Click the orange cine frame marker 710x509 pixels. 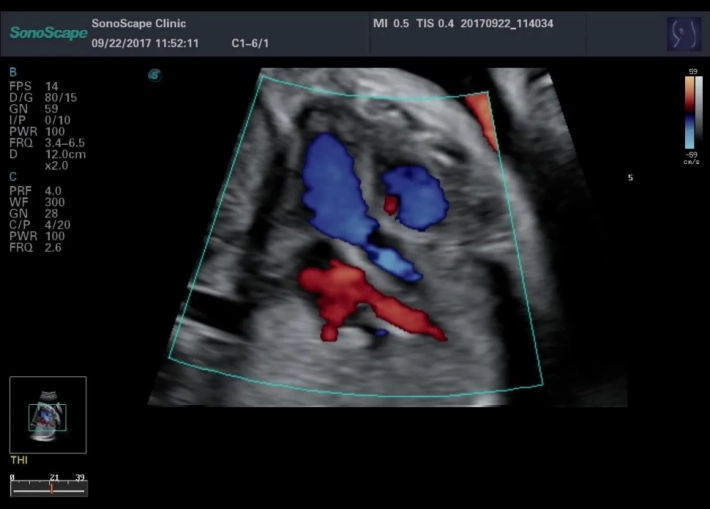[x=51, y=489]
